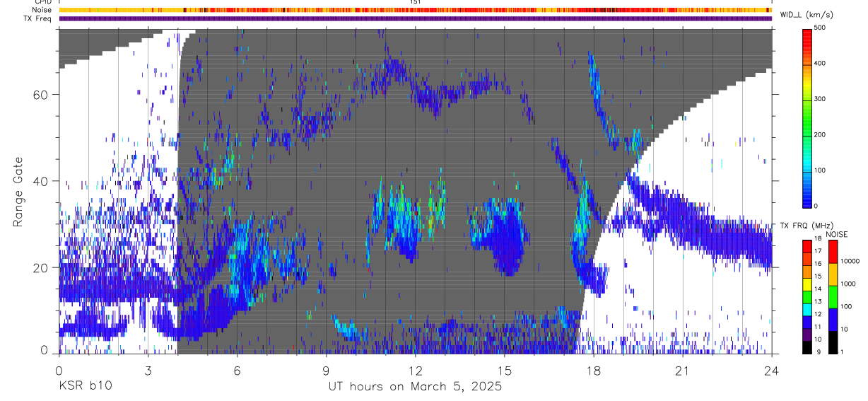This screenshot has width=868, height=401.
Task: Click the TX frequency color scale bar
Action: coord(807,296)
